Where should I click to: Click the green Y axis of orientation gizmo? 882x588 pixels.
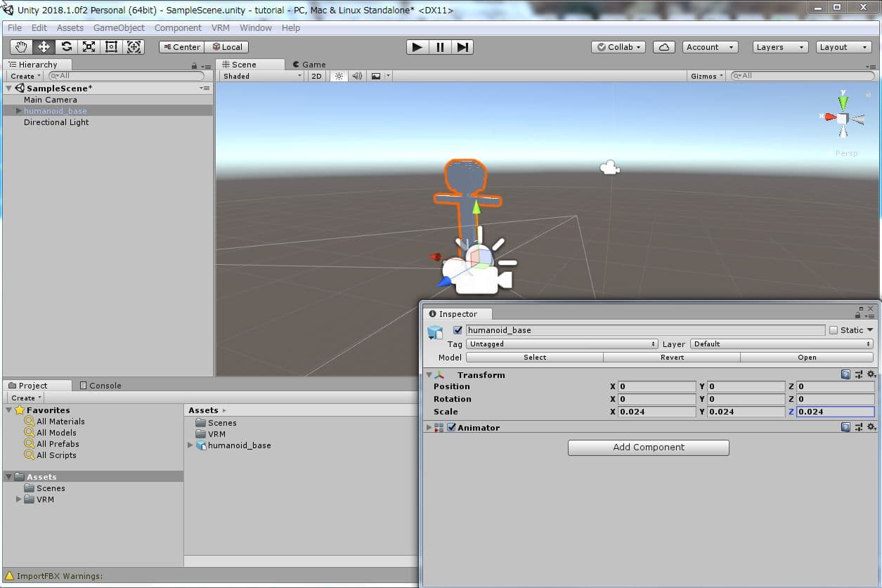843,102
